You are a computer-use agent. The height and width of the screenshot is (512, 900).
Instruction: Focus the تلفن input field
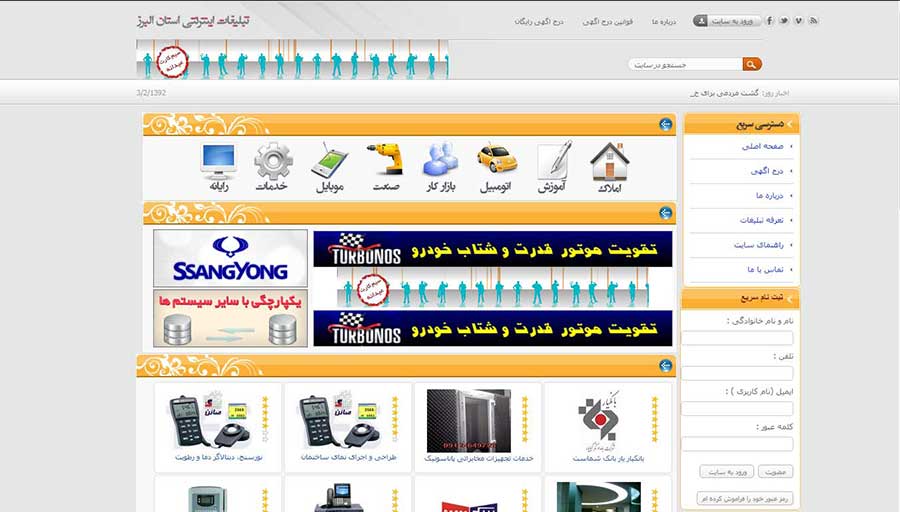click(x=738, y=373)
